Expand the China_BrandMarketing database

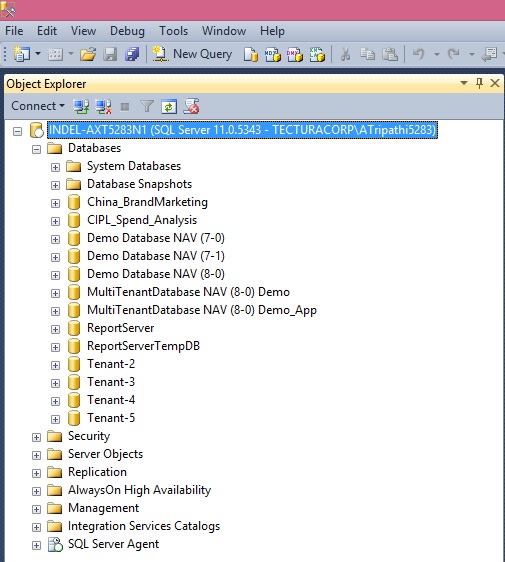(x=55, y=203)
